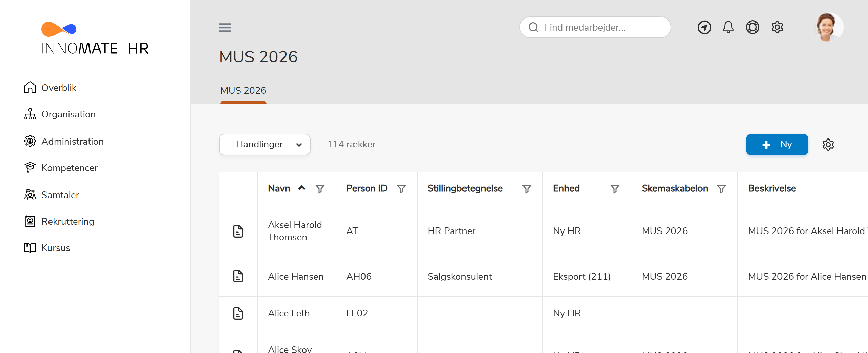Sort by Stillingbetegnelse column header
868x353 pixels.
click(465, 188)
